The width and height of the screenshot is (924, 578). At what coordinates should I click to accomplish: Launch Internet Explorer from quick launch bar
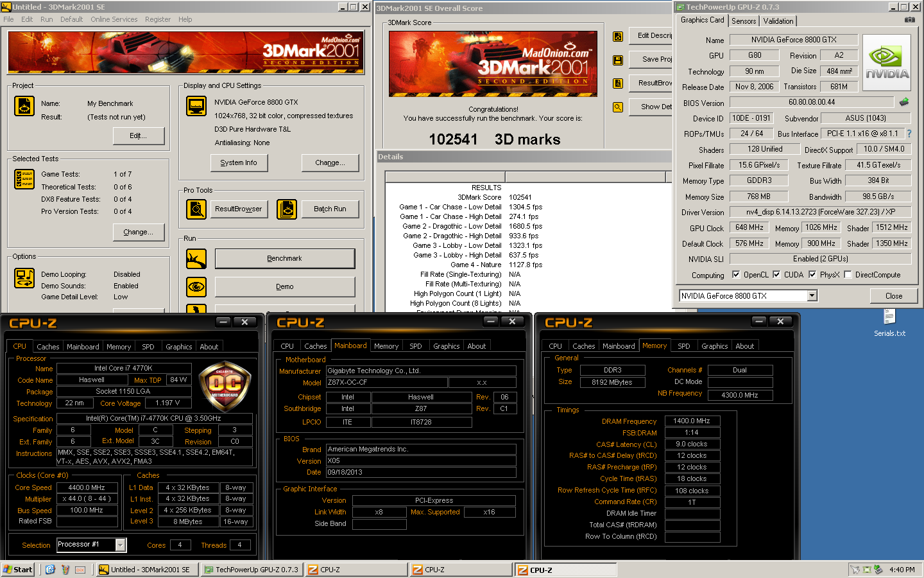click(x=50, y=570)
